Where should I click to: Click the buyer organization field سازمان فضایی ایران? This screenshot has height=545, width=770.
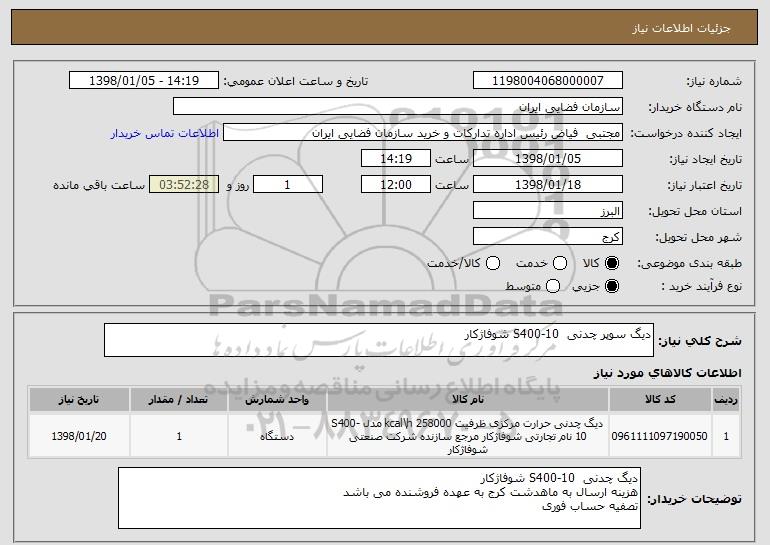398,107
